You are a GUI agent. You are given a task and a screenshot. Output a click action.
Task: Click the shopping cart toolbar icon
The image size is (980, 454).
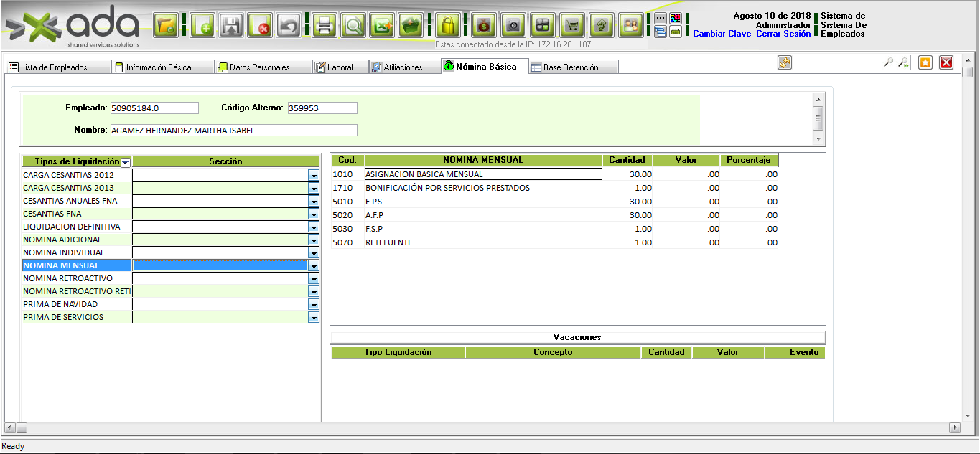click(572, 26)
